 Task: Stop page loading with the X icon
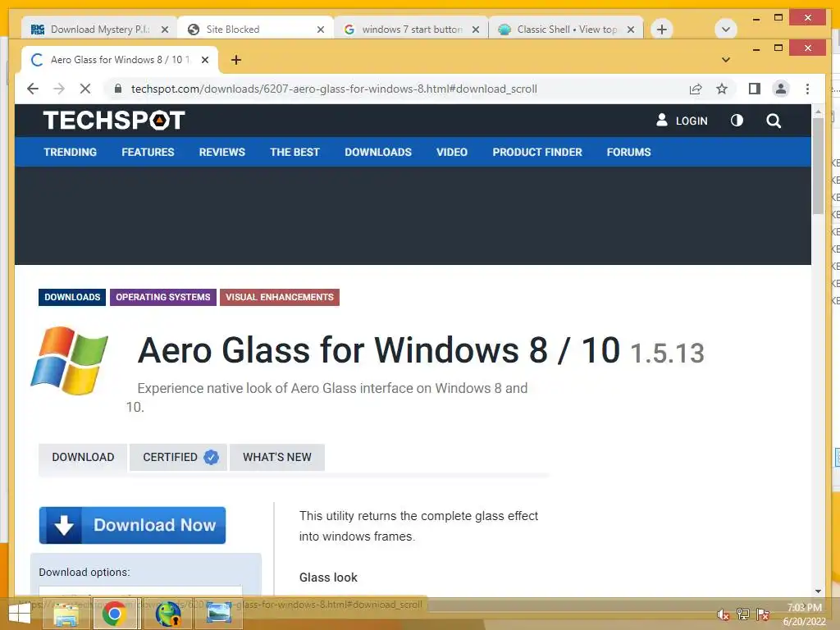click(85, 89)
